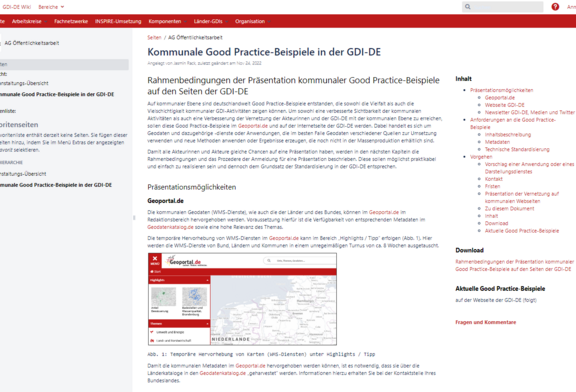Expand the Organisation menu

pos(253,21)
